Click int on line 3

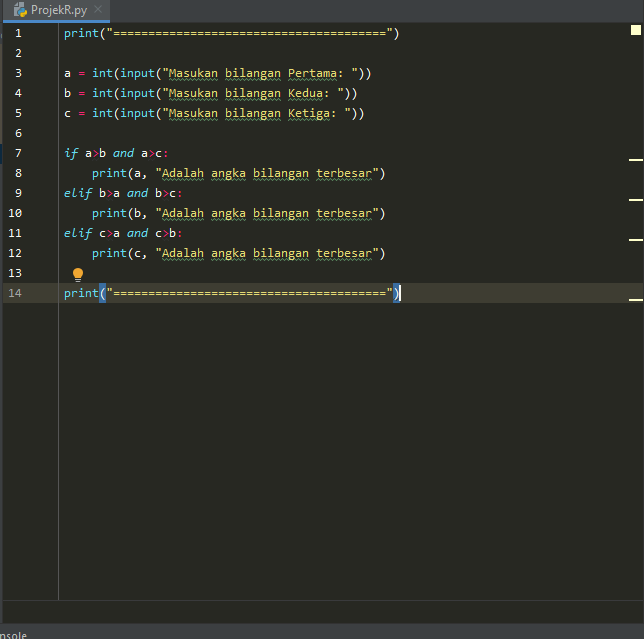pos(102,73)
